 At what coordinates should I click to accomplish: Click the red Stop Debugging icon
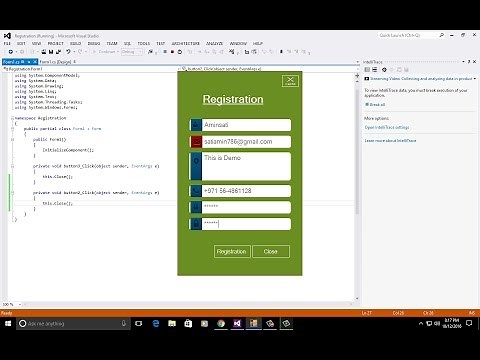click(172, 52)
